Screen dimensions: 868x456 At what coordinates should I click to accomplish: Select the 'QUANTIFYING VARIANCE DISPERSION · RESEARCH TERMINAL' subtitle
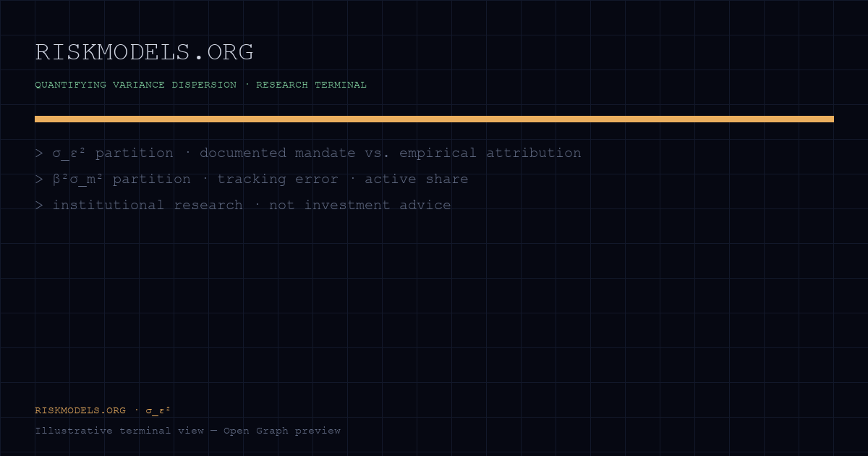200,85
